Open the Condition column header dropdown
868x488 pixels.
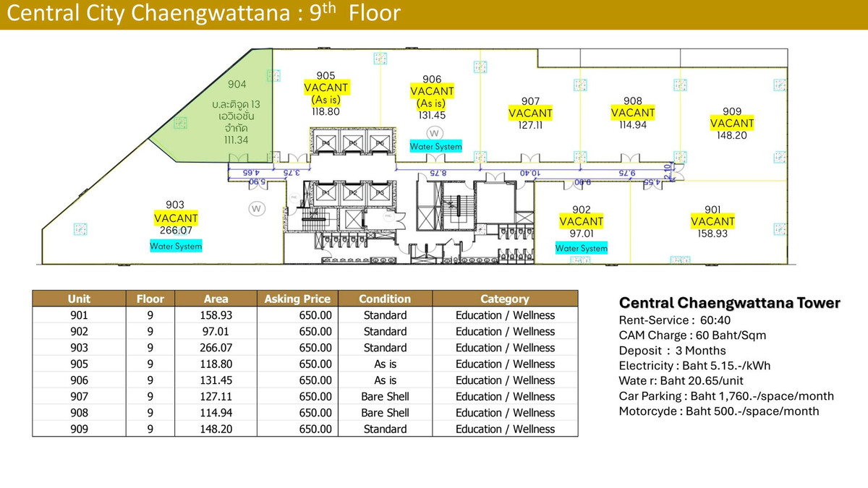point(384,299)
